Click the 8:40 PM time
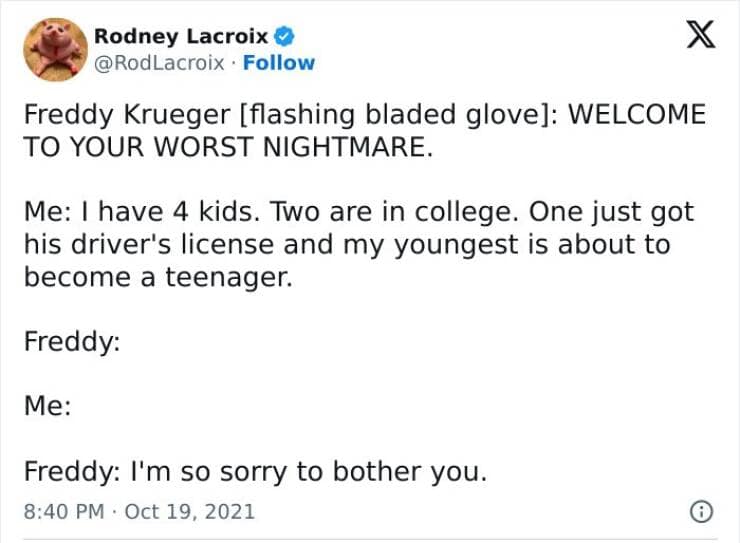Screen dimensions: 740x543 pos(64,511)
